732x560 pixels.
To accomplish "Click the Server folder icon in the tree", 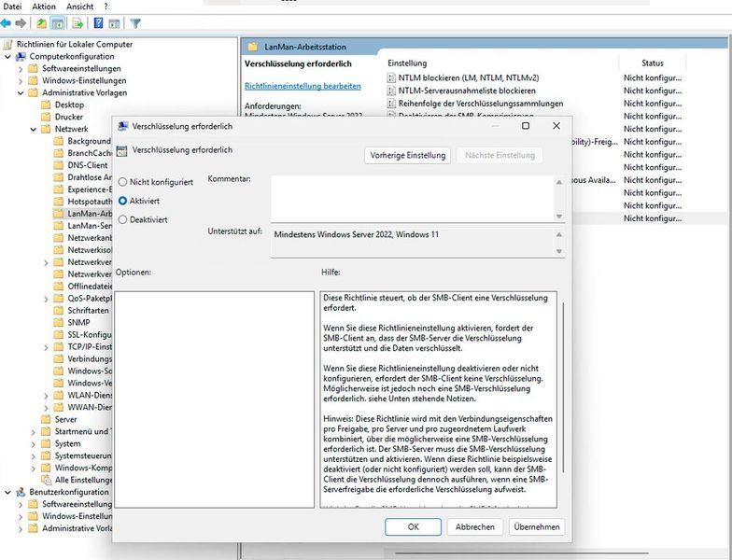I will (46, 420).
